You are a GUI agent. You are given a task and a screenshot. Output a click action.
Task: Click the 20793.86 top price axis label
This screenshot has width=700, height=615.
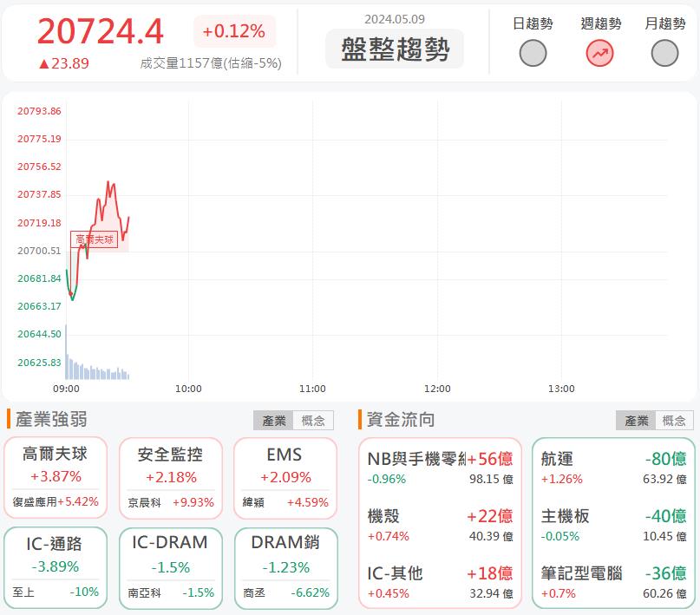click(39, 111)
